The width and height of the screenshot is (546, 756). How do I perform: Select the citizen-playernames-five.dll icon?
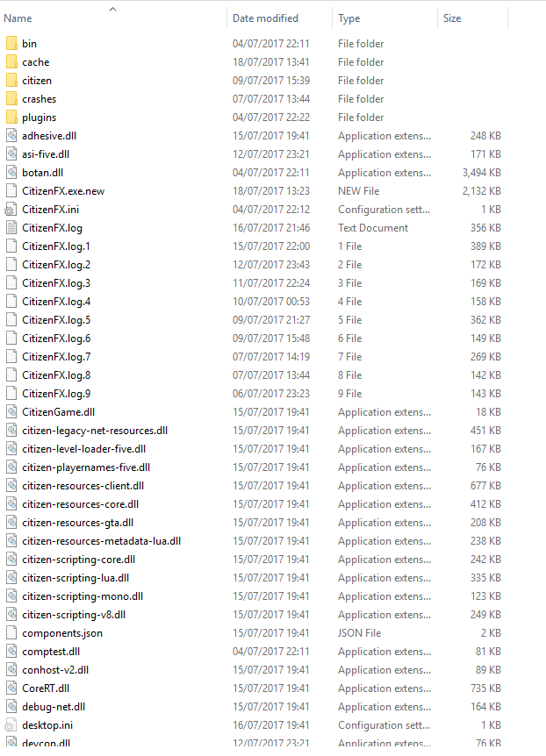tap(11, 467)
